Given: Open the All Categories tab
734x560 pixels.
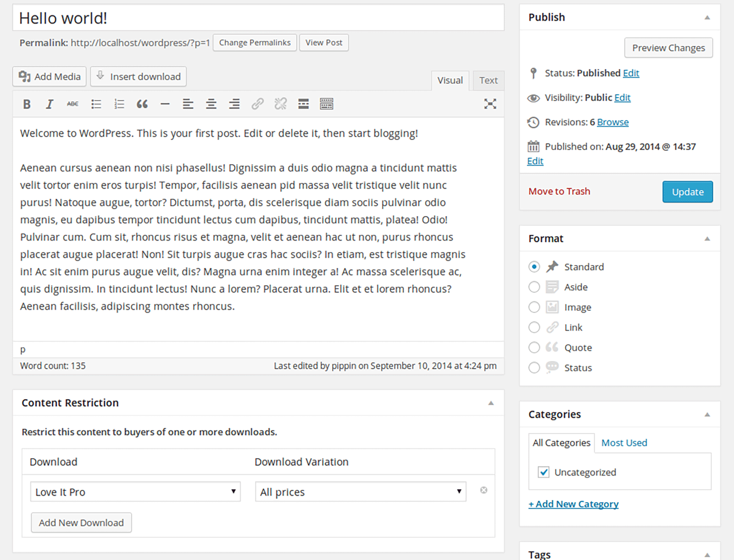Looking at the screenshot, I should coord(562,443).
